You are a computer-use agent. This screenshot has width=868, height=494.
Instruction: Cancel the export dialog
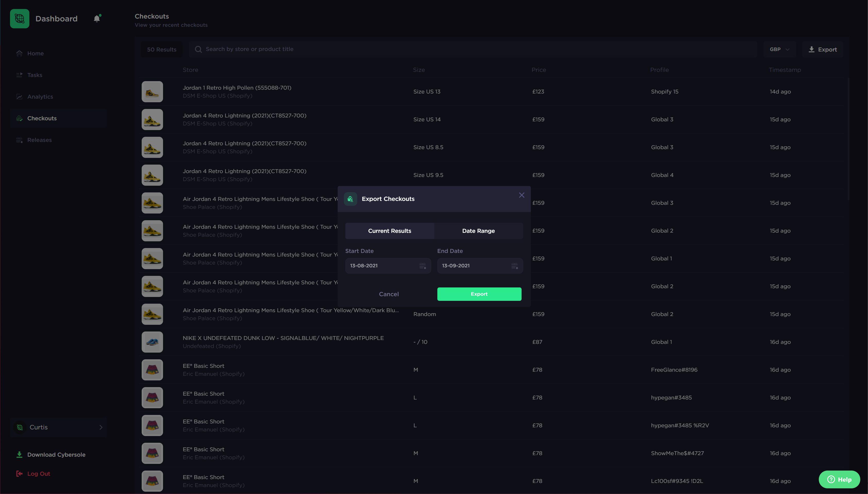tap(389, 294)
